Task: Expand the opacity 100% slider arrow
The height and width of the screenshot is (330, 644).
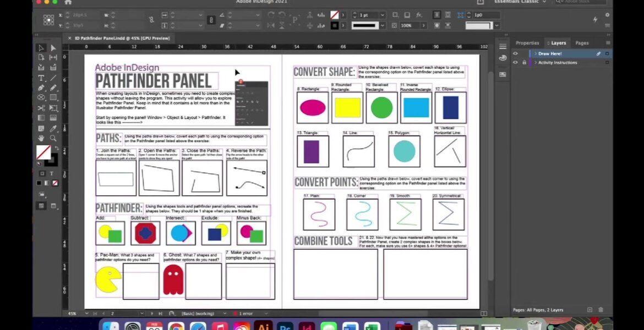Action: [x=423, y=25]
